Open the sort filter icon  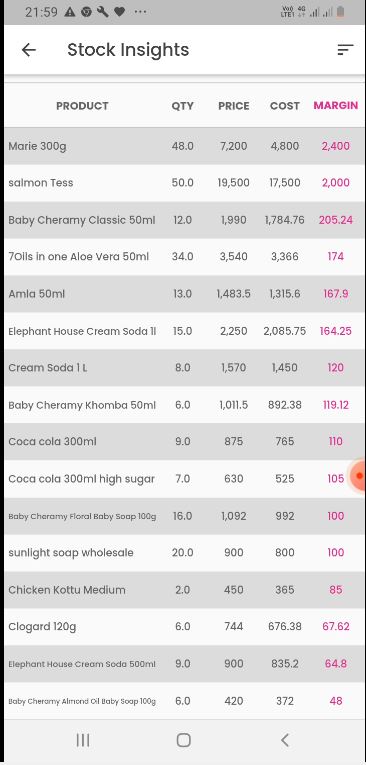coord(345,50)
